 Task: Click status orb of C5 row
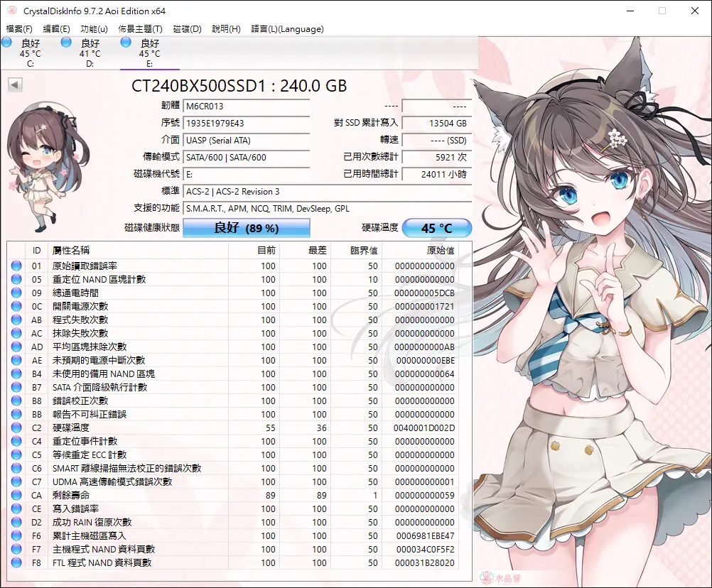(x=16, y=454)
